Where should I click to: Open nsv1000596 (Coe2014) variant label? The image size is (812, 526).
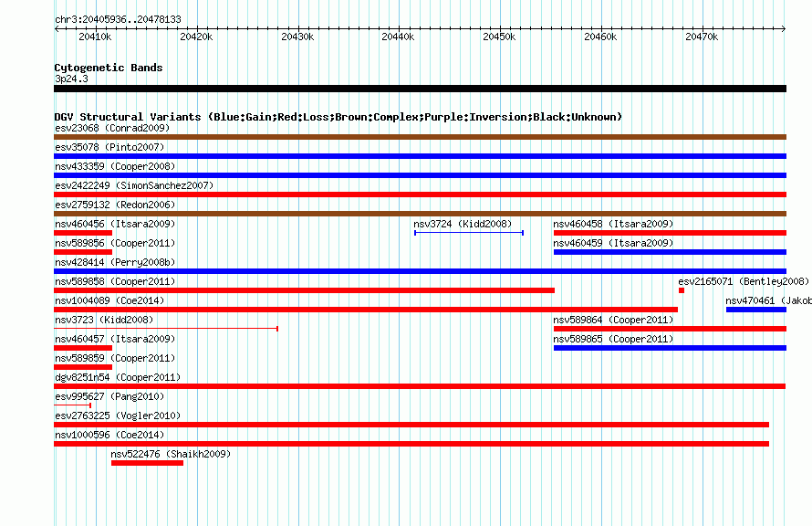[109, 435]
